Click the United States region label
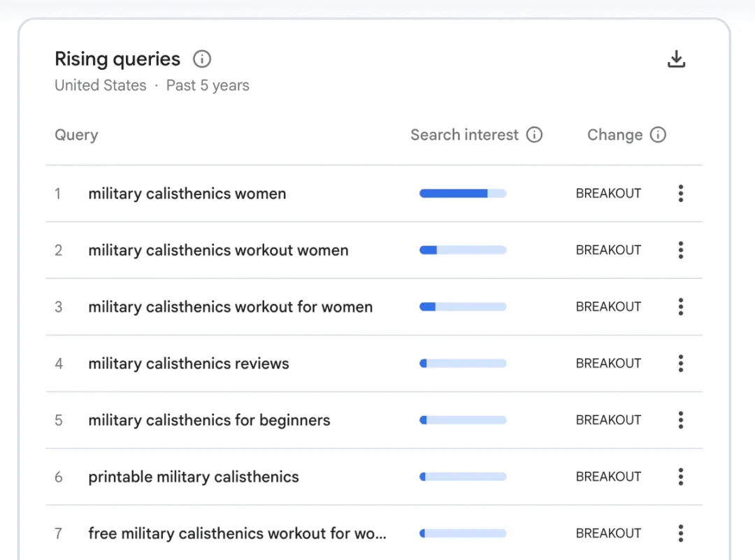The width and height of the screenshot is (755, 560). point(100,85)
